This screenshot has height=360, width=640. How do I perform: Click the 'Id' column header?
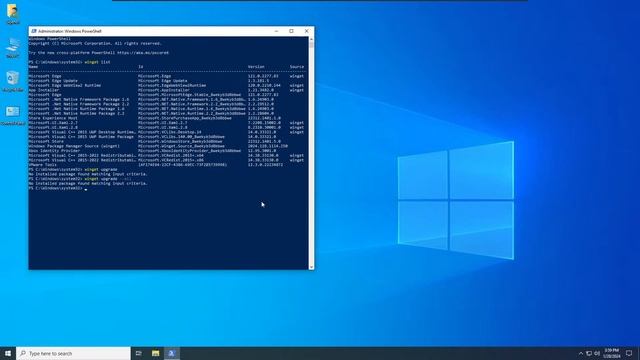[x=140, y=67]
